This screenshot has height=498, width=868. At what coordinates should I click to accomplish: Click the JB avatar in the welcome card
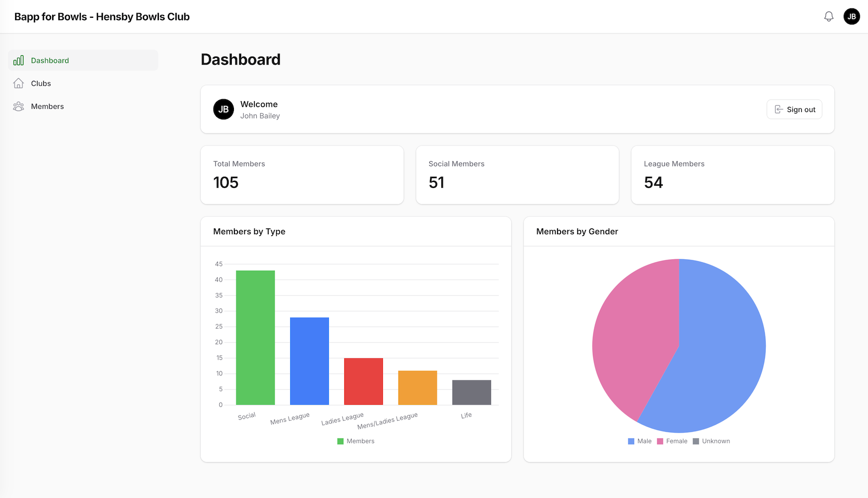coord(223,110)
